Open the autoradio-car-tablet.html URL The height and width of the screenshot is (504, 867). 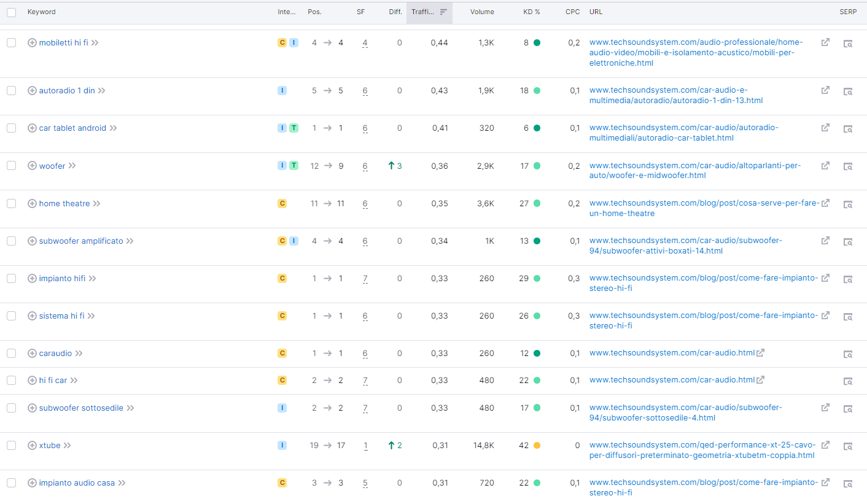684,133
